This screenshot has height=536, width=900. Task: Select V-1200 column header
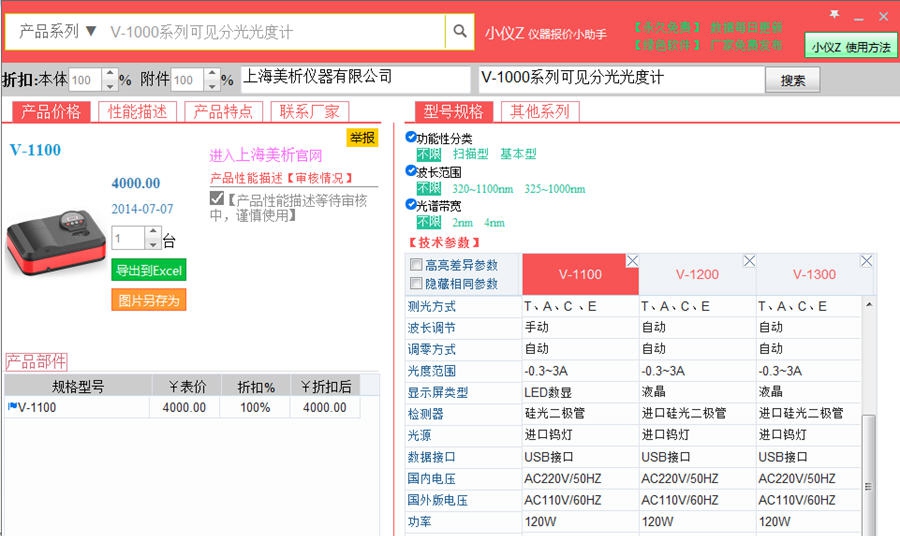coord(697,274)
